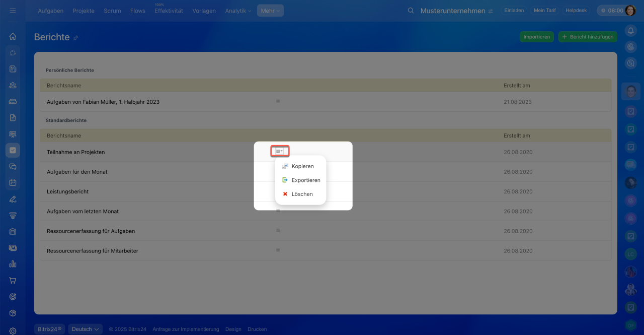Go to home in left sidebar
Image resolution: width=644 pixels, height=335 pixels.
(x=13, y=36)
